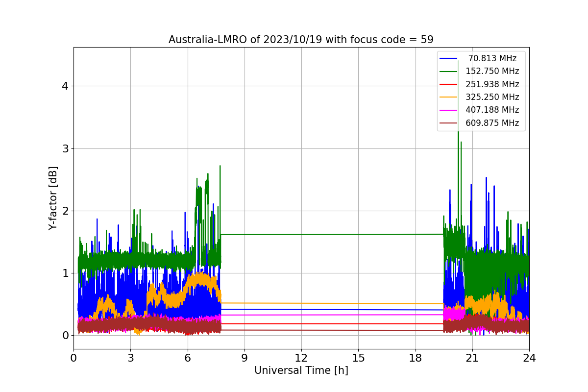Click the x-axis tick label 6
The height and width of the screenshot is (392, 588).
pyautogui.click(x=187, y=358)
